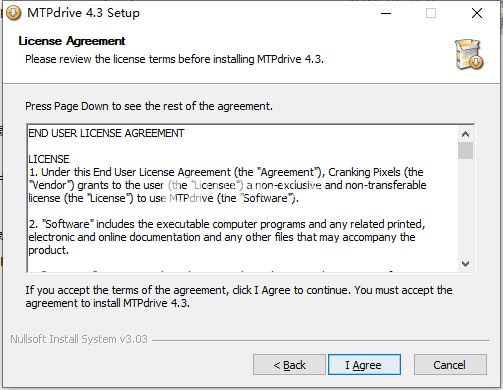Click the license scrollbar up arrow

coord(465,134)
